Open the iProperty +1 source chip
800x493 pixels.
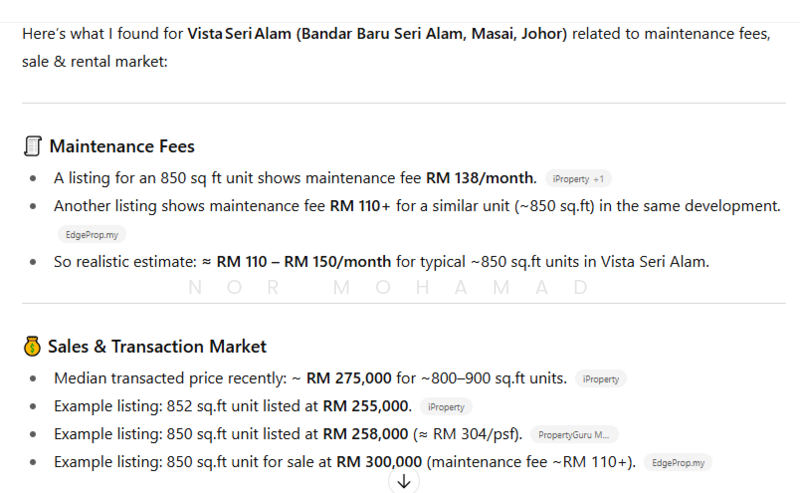tap(578, 179)
